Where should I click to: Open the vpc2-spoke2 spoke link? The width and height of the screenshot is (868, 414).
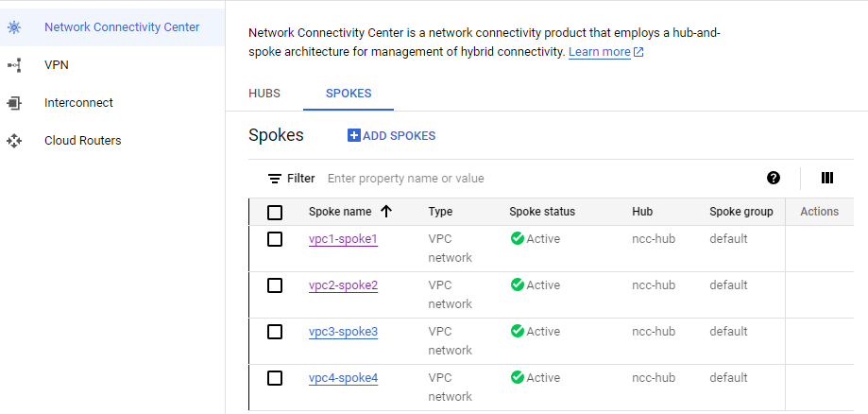pos(343,285)
